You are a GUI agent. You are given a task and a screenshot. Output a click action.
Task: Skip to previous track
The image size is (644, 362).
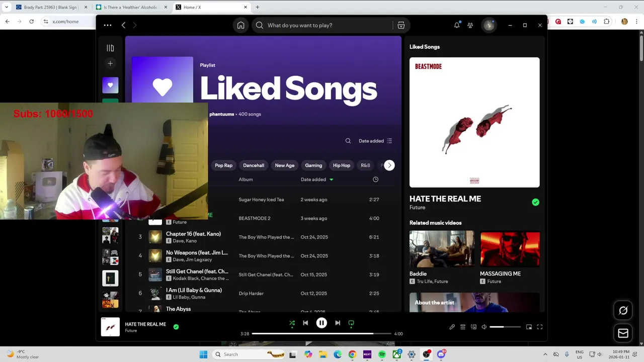click(x=305, y=323)
